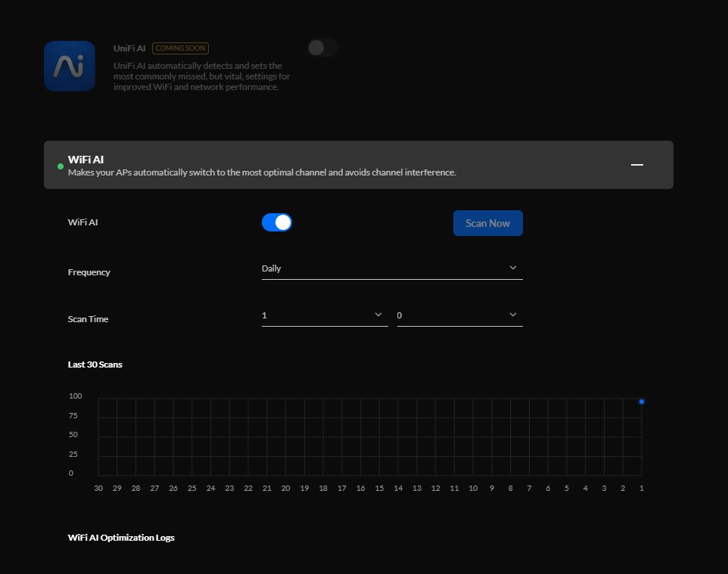Click the UniFi AI app icon

coord(70,66)
